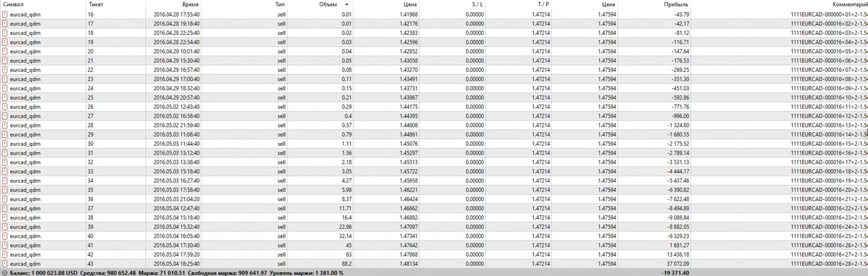Click the volume cell 11.71
This screenshot has height=276, width=868.
tap(345, 209)
